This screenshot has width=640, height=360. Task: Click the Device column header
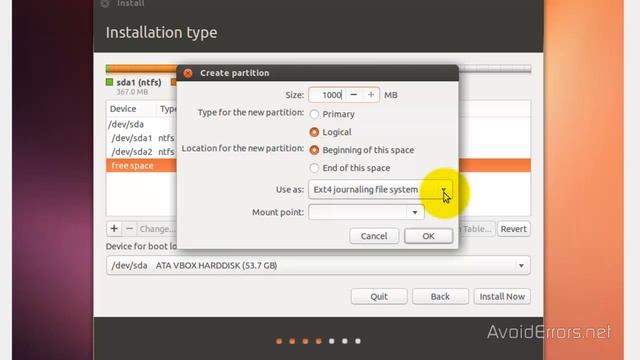tap(123, 109)
